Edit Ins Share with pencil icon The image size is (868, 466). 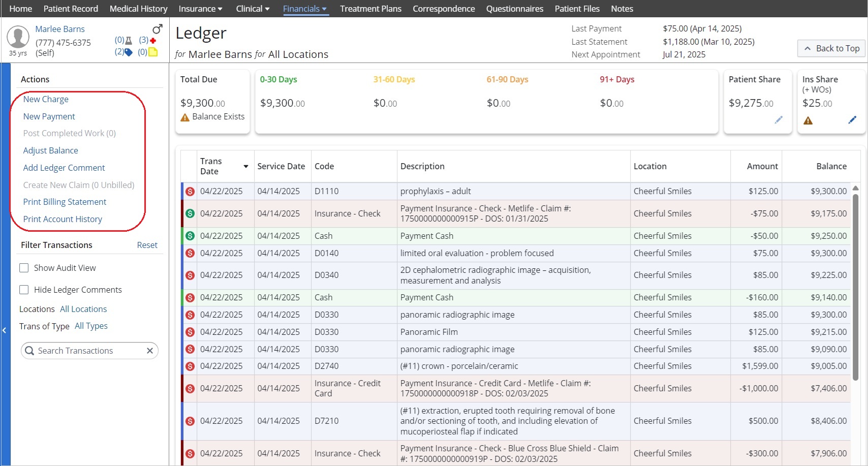click(x=852, y=120)
